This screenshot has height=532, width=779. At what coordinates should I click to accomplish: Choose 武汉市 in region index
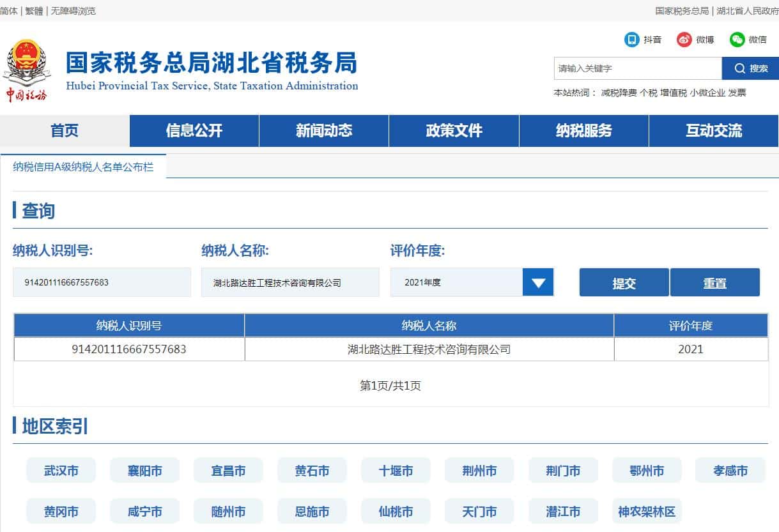click(61, 471)
